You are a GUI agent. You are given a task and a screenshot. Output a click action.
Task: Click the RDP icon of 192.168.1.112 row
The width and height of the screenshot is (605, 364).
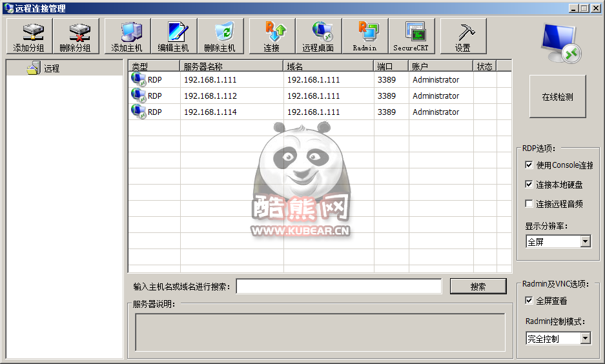click(138, 96)
